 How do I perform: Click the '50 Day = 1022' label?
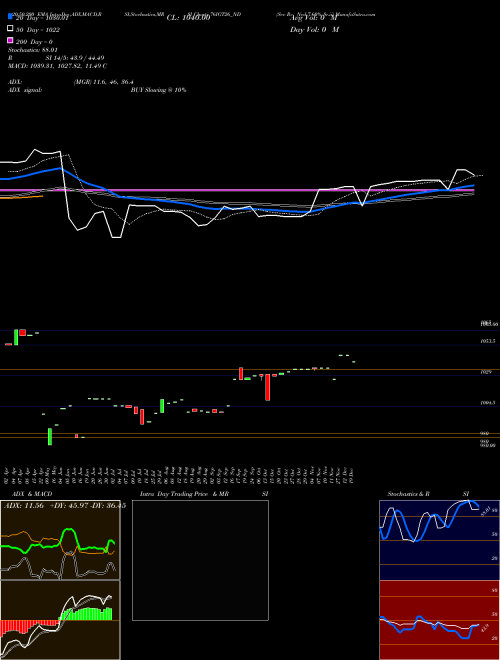pyautogui.click(x=38, y=30)
